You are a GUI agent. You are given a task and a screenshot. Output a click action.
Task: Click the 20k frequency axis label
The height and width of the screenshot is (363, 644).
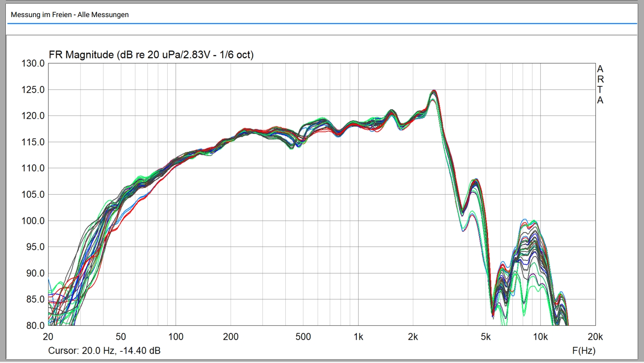coord(596,337)
